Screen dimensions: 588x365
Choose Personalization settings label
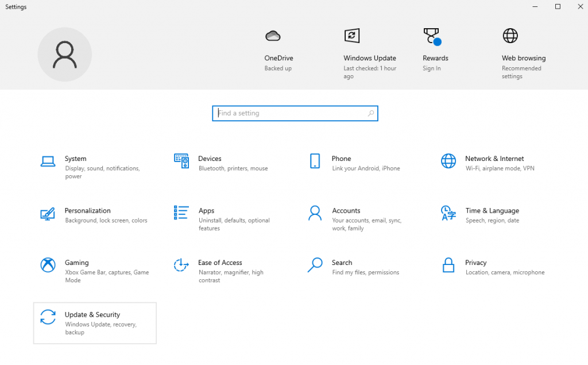(87, 210)
